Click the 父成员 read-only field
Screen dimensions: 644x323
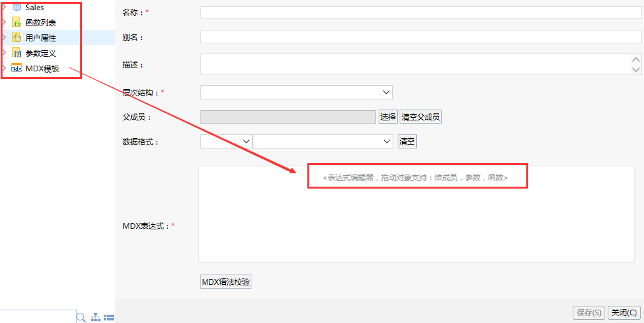(288, 117)
